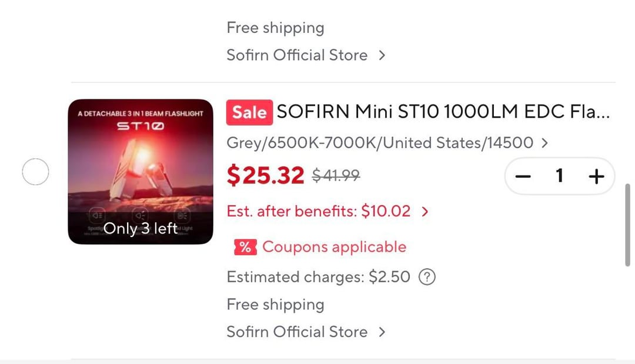Select the SOFIRN Mini ST10 item checkbox

pyautogui.click(x=35, y=172)
